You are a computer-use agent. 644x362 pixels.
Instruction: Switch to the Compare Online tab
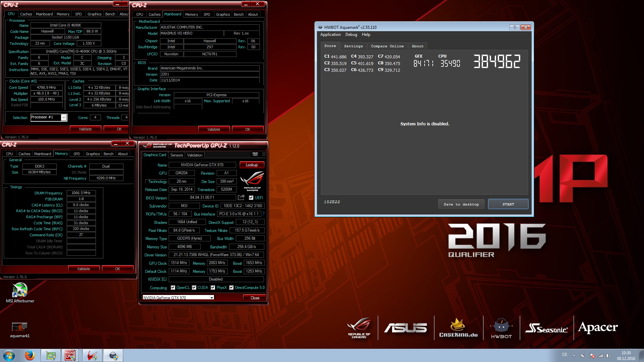[387, 46]
